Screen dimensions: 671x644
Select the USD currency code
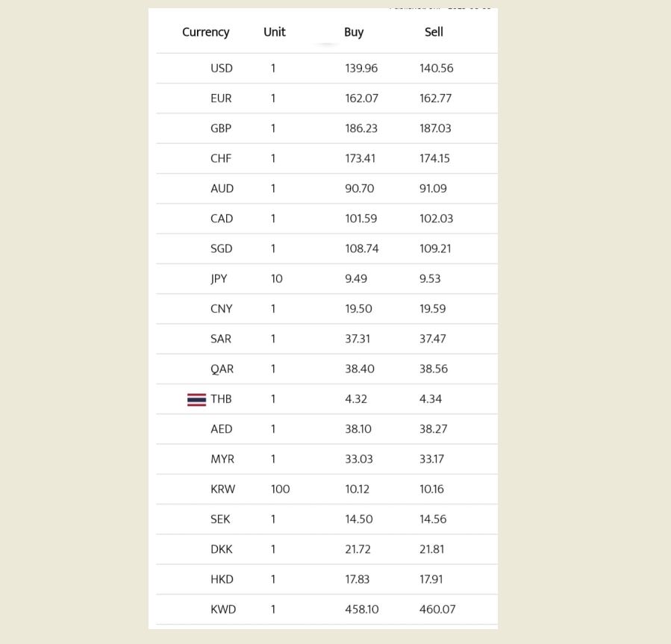pos(222,69)
